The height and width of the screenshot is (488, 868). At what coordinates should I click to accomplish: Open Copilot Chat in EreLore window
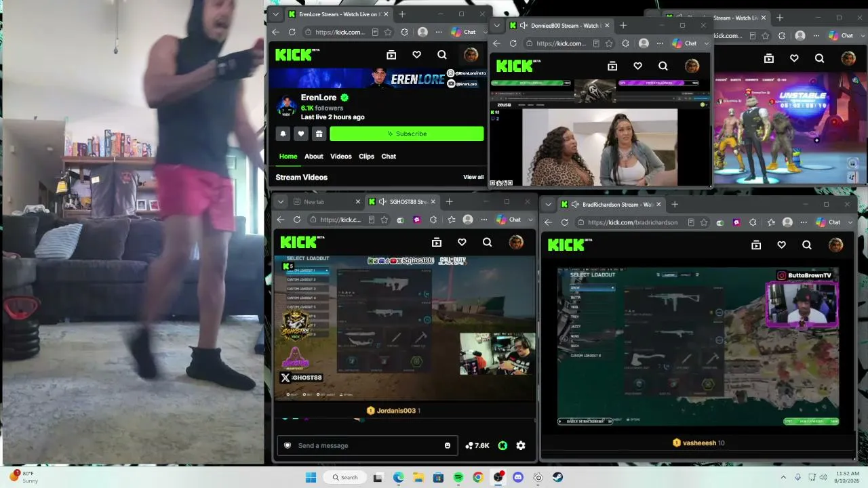pyautogui.click(x=464, y=32)
